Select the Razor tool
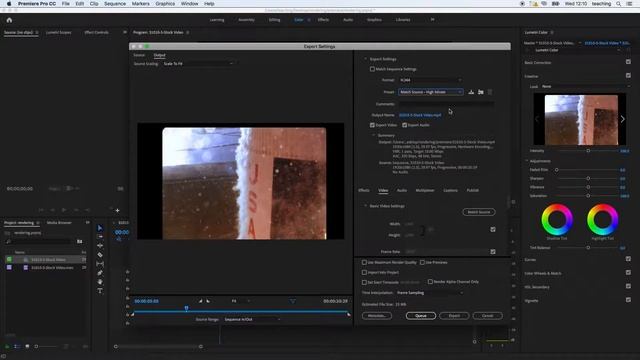This screenshot has width=640, height=360. point(100,255)
